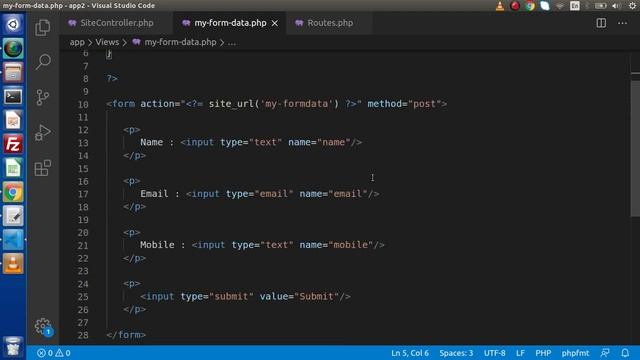
Task: Click the keyboard input source indicator
Action: [x=575, y=6]
